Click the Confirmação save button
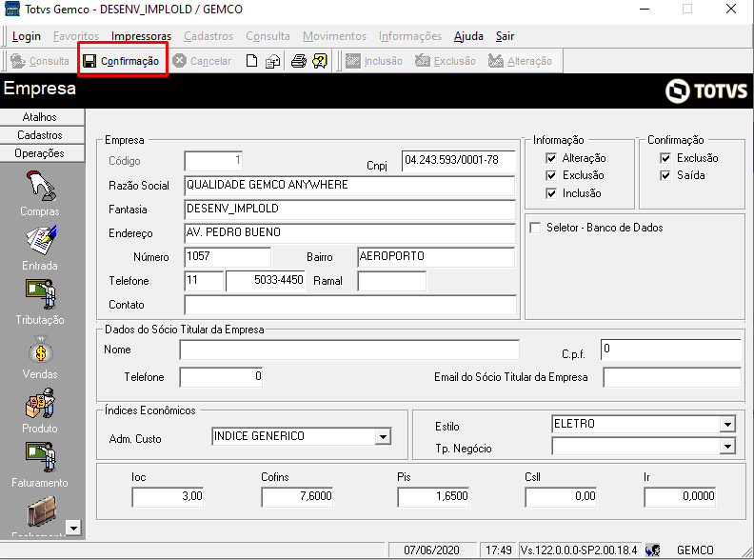Image resolution: width=754 pixels, height=560 pixels. (x=121, y=61)
